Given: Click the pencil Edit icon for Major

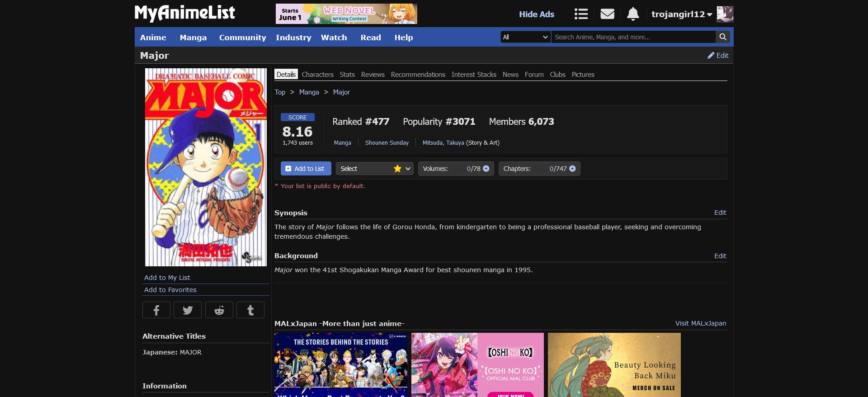Looking at the screenshot, I should (718, 55).
